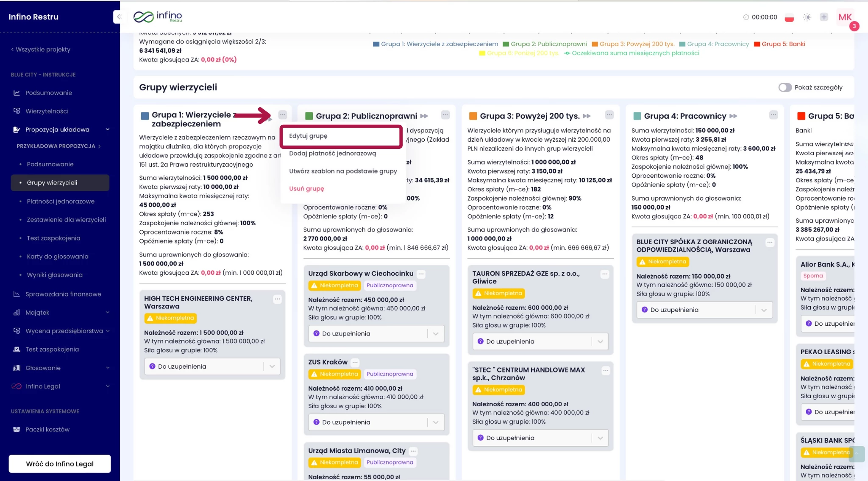Collapse the sidebar with the chevron button
This screenshot has width=868, height=481.
119,17
